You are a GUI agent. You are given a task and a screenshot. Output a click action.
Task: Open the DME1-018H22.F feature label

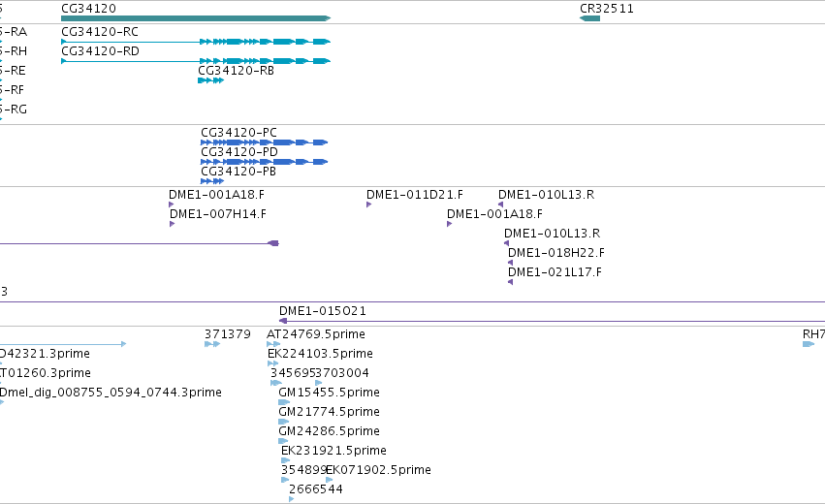556,253
